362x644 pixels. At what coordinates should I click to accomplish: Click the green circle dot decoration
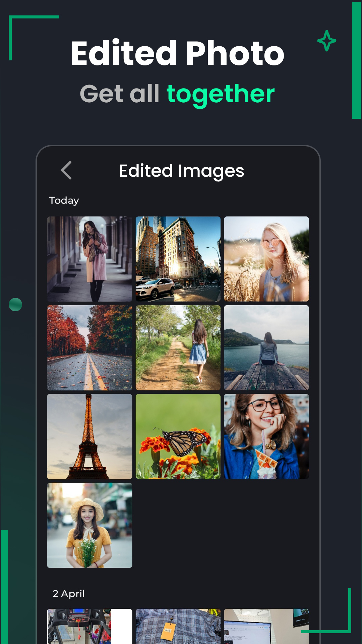point(15,305)
